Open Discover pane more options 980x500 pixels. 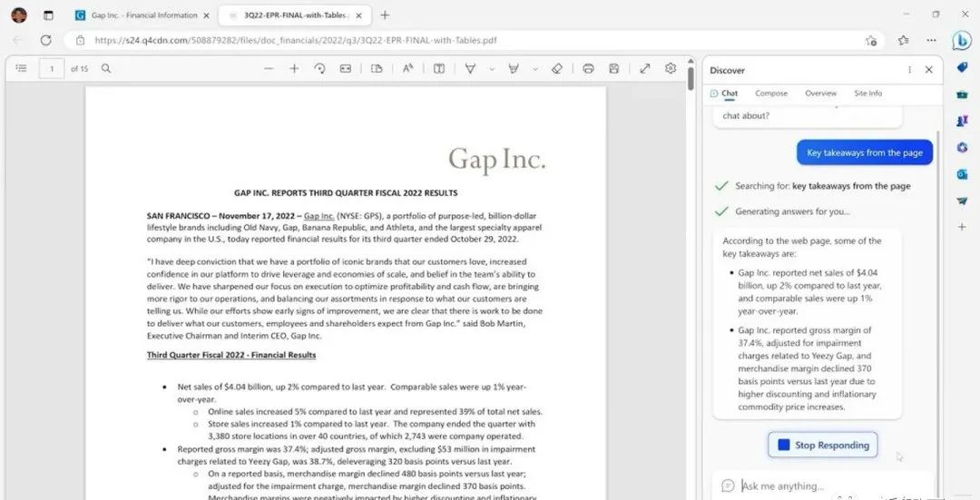pyautogui.click(x=909, y=70)
